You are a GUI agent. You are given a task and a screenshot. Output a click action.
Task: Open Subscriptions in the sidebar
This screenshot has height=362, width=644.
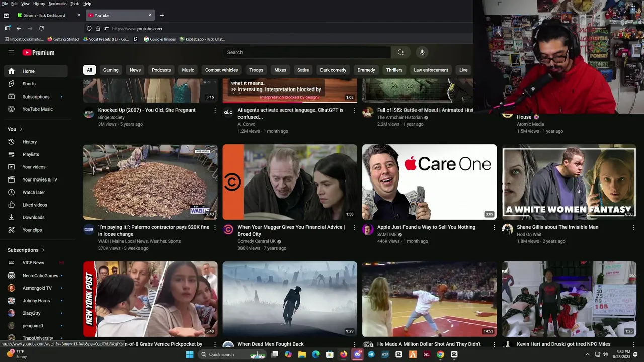click(x=35, y=97)
